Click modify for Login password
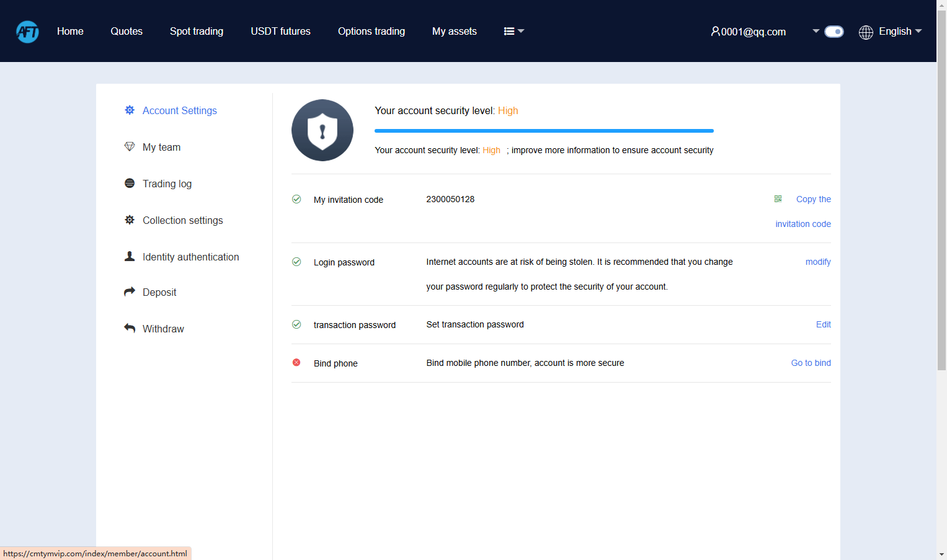The image size is (947, 560). point(818,262)
